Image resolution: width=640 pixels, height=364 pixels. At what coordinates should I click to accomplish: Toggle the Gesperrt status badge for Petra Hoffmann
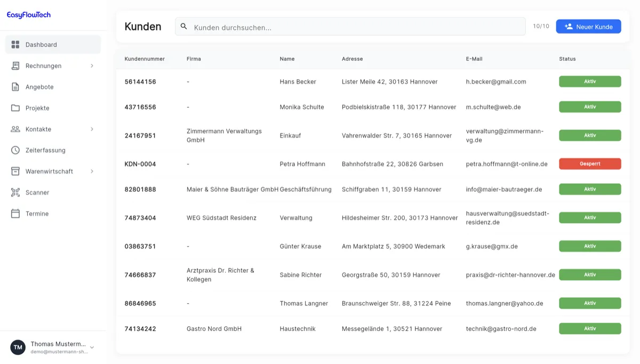(x=590, y=164)
